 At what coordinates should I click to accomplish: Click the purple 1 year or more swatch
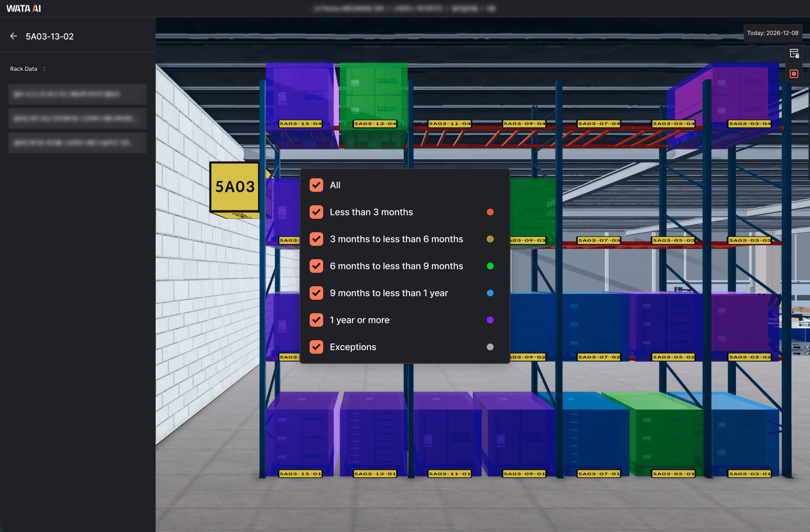pyautogui.click(x=490, y=320)
